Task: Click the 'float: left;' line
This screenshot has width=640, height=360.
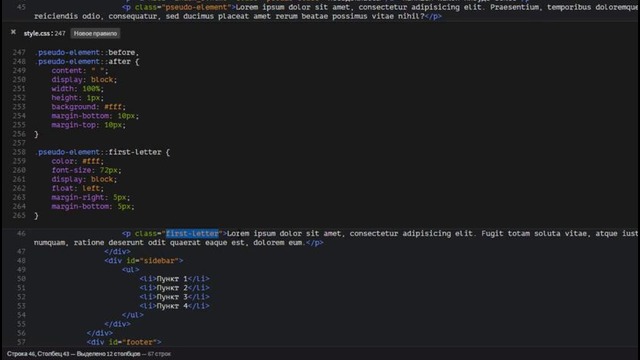Action: click(78, 188)
